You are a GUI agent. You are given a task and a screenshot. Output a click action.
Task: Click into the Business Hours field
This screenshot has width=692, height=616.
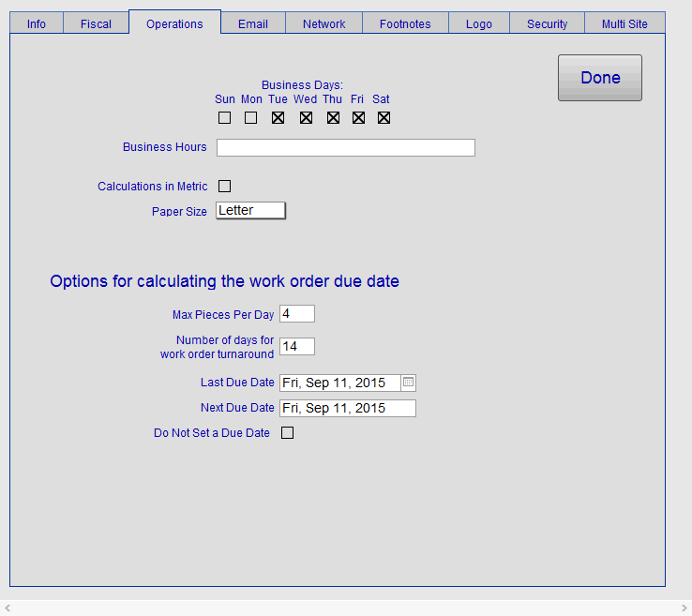click(345, 147)
